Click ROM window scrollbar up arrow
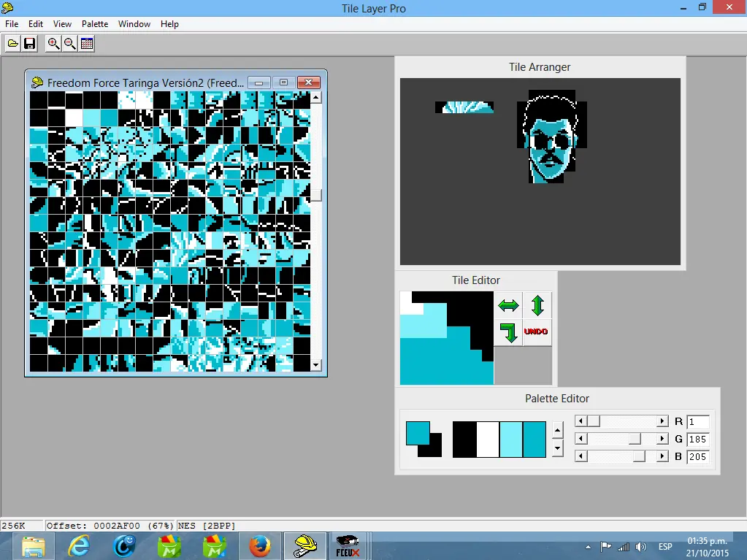Viewport: 747px width, 560px height. (x=316, y=98)
